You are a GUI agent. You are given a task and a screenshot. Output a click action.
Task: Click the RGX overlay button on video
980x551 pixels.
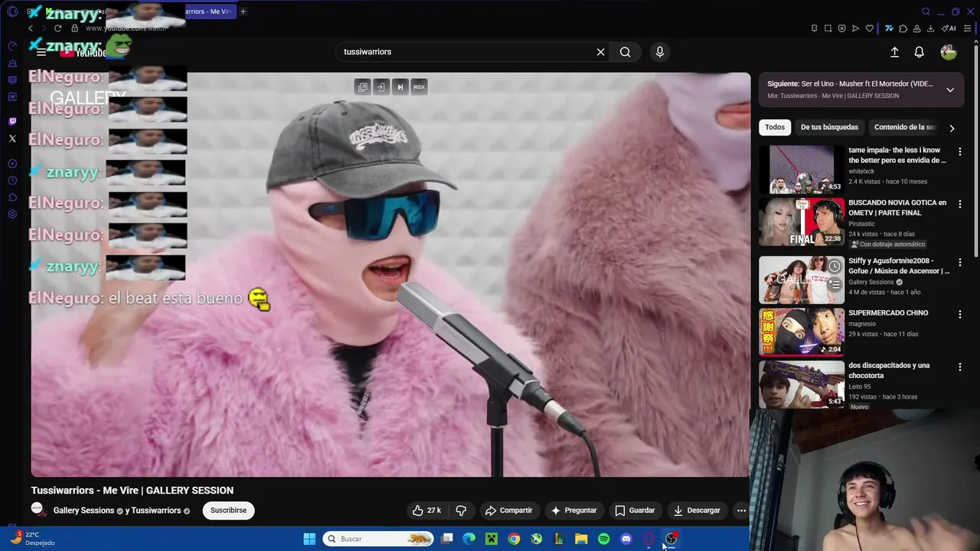tap(419, 87)
